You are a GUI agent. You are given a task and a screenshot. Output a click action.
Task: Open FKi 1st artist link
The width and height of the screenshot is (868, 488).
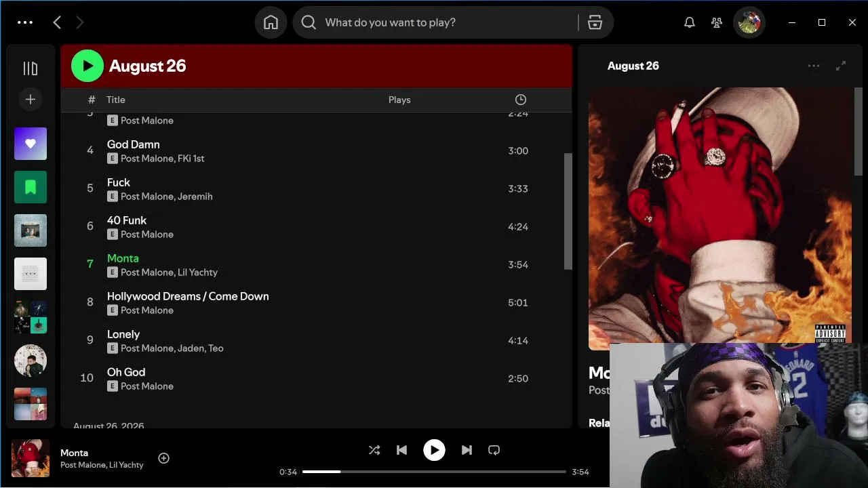(191, 159)
